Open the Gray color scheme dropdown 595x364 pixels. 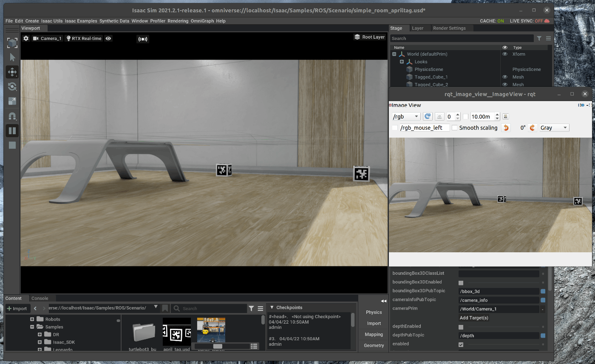(554, 127)
